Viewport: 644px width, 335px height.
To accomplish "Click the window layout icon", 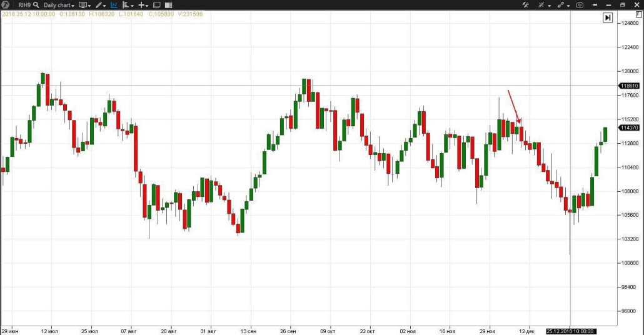I will (157, 5).
